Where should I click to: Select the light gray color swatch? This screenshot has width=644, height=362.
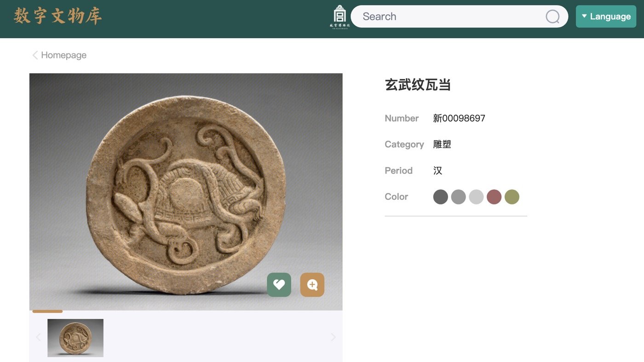click(x=476, y=197)
